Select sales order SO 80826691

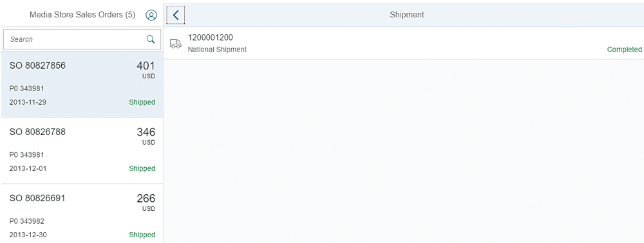click(82, 213)
